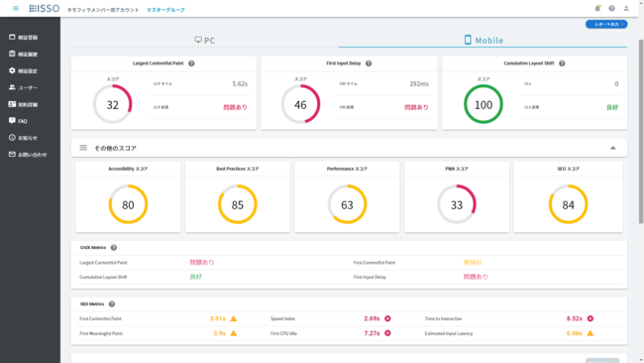Click help icon beside SEO Metrics
Image resolution: width=644 pixels, height=363 pixels.
tap(112, 304)
